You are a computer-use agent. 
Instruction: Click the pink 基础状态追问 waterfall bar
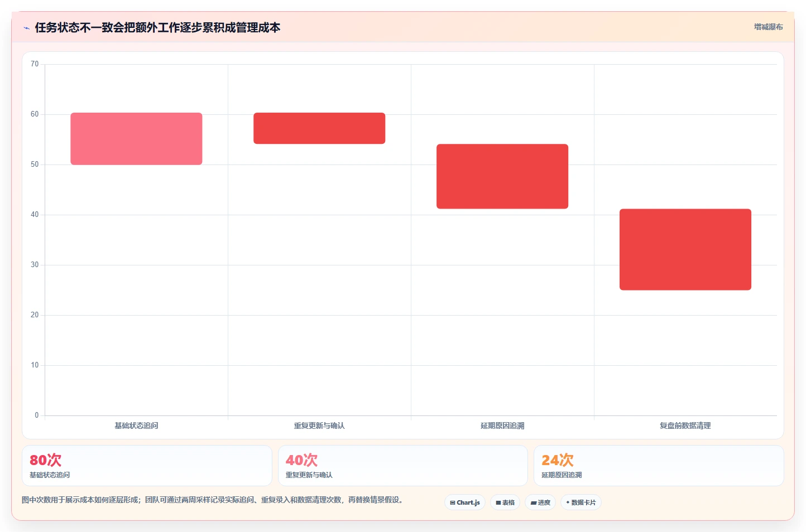136,139
